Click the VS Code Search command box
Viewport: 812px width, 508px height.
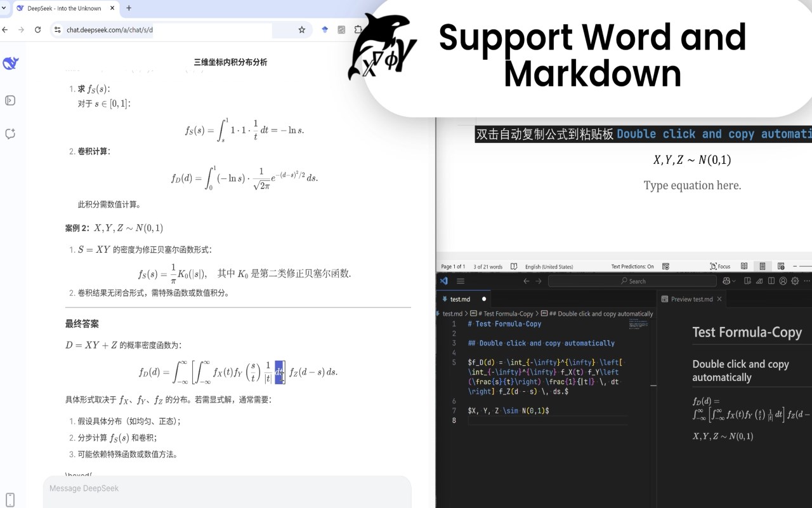point(632,281)
